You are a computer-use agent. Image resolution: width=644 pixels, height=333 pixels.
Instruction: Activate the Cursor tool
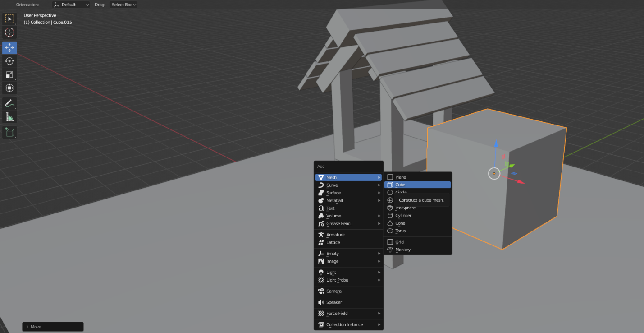pos(9,32)
